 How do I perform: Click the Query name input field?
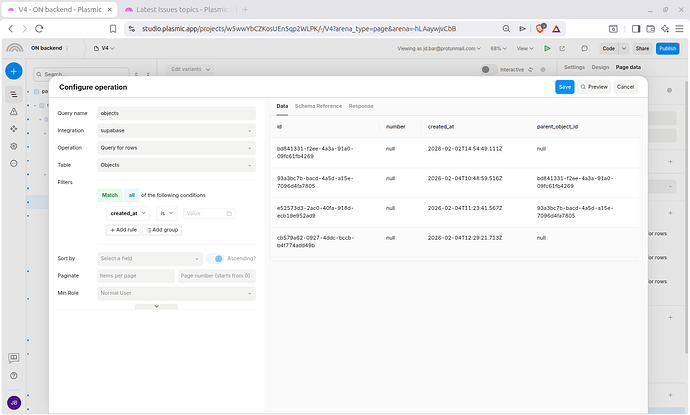(x=176, y=113)
